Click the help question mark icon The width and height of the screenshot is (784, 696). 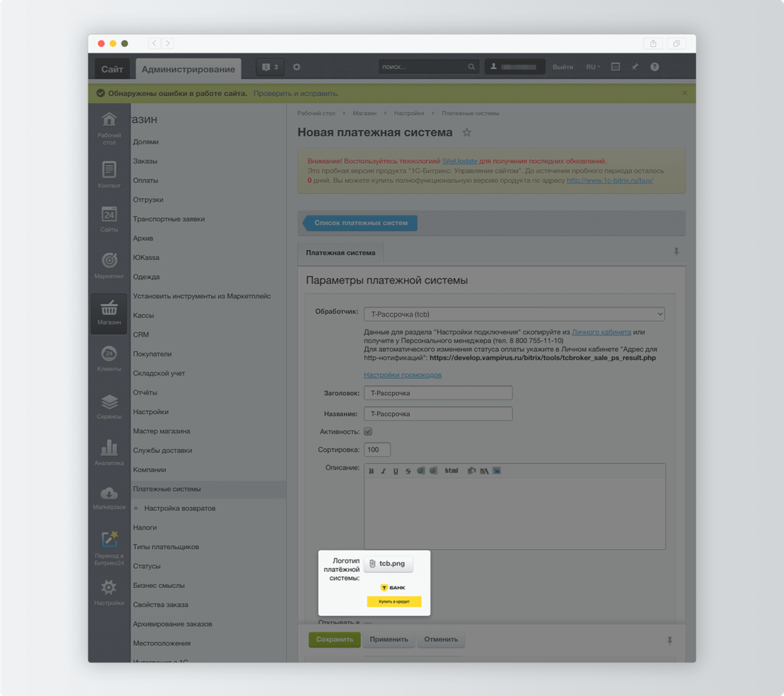(655, 67)
